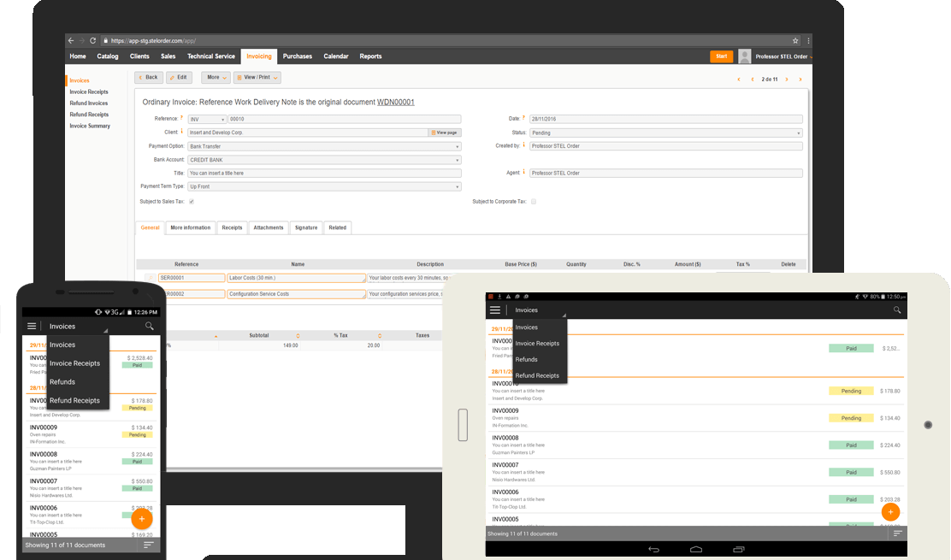Screen dimensions: 951x560
Task: Tap tablet sort icon in footer
Action: [x=898, y=533]
